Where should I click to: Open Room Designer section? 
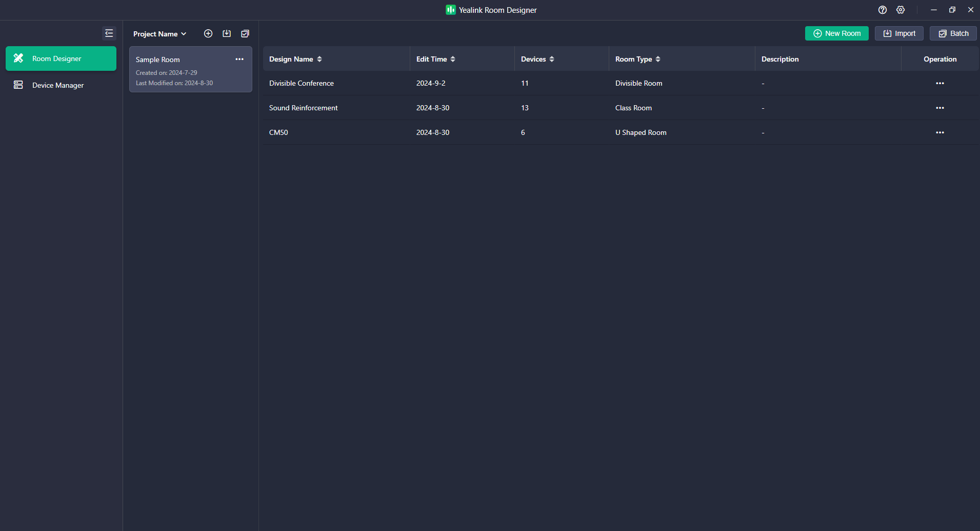pos(61,58)
